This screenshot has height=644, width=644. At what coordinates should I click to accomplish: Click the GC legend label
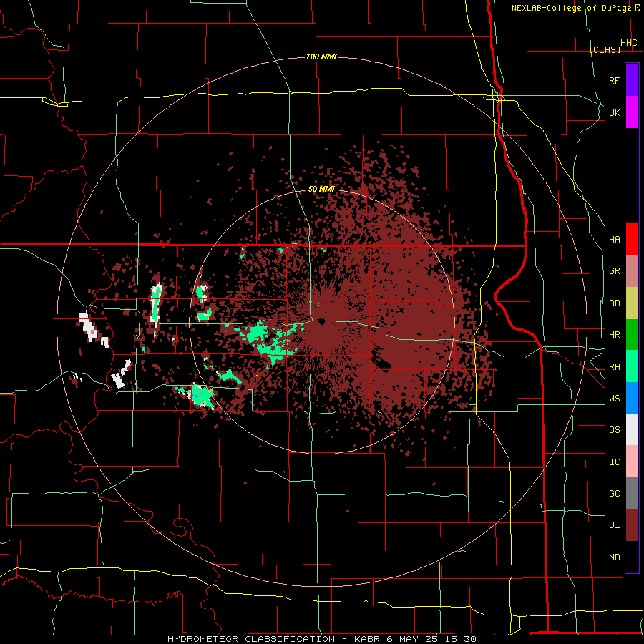pyautogui.click(x=615, y=494)
